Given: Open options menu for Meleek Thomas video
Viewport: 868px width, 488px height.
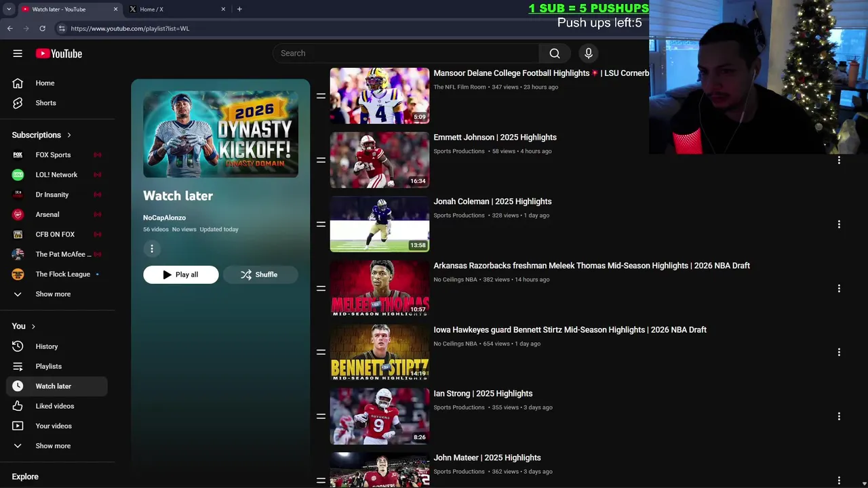Looking at the screenshot, I should (839, 288).
